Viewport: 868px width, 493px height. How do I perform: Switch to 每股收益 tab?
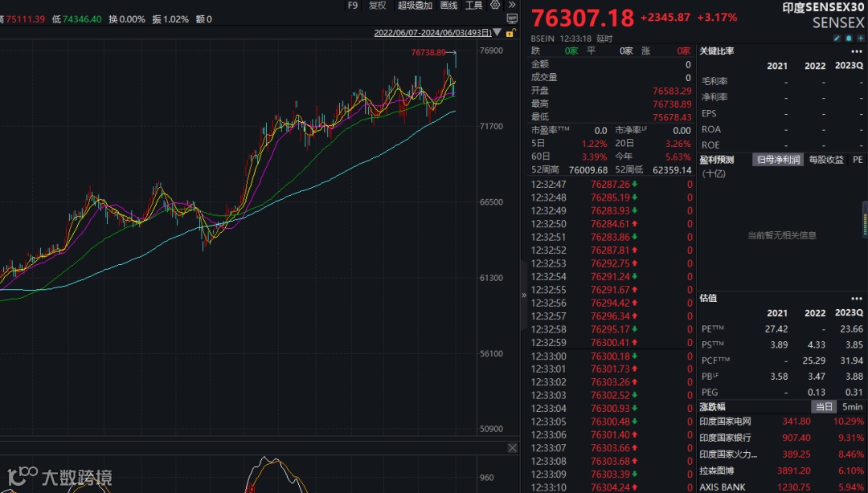826,160
